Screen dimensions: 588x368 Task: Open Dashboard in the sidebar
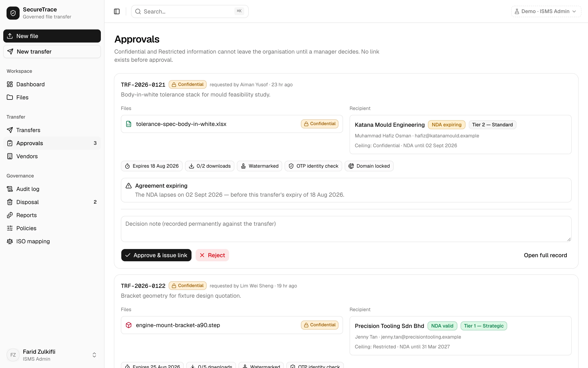[52, 84]
